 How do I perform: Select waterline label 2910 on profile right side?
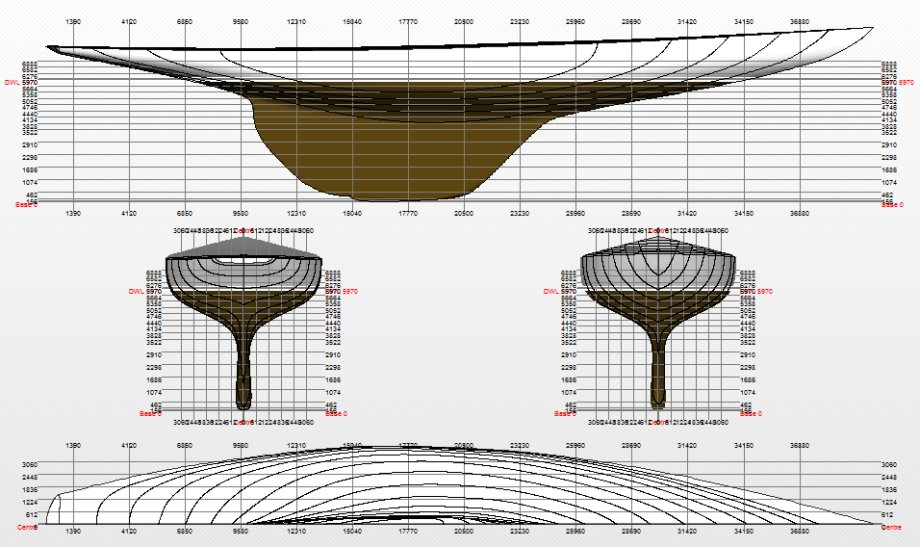(x=889, y=145)
